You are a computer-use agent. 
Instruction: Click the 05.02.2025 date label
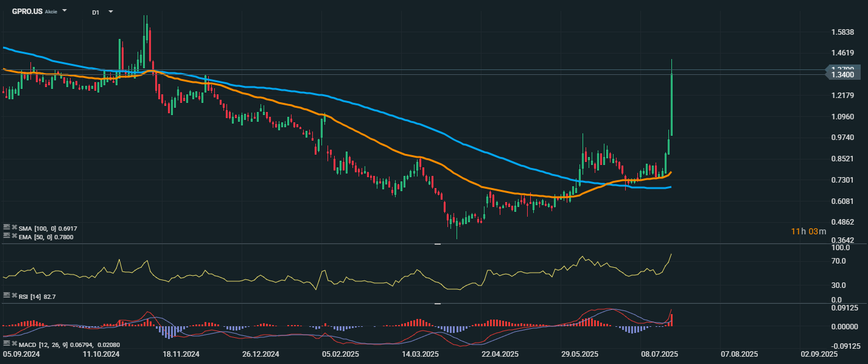coord(341,354)
